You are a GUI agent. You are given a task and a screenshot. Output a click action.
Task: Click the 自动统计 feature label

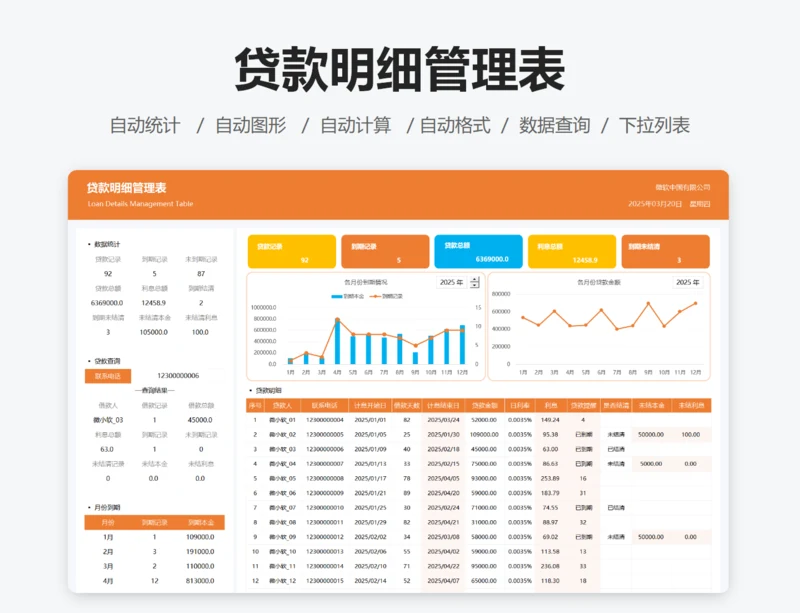[x=145, y=126]
